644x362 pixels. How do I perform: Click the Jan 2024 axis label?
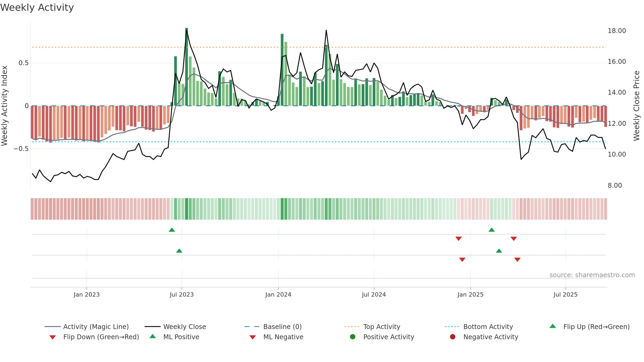pyautogui.click(x=278, y=294)
